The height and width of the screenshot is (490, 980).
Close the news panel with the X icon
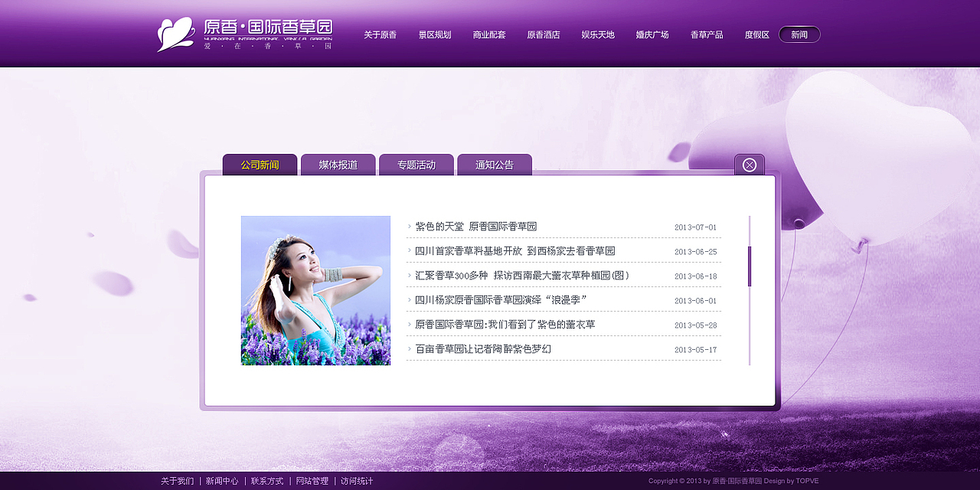(750, 165)
